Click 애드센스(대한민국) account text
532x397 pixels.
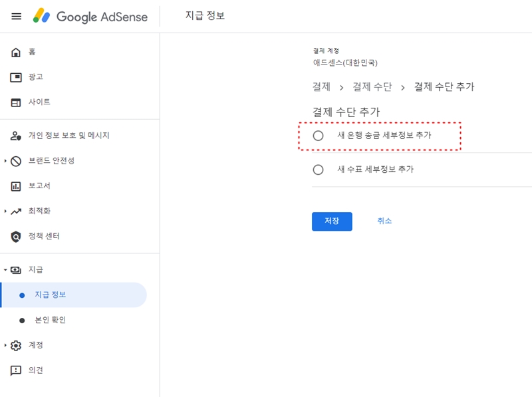[x=345, y=63]
